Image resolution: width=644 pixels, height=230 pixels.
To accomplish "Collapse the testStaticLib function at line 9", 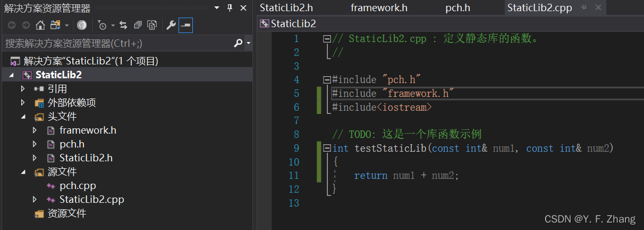I will click(x=327, y=149).
